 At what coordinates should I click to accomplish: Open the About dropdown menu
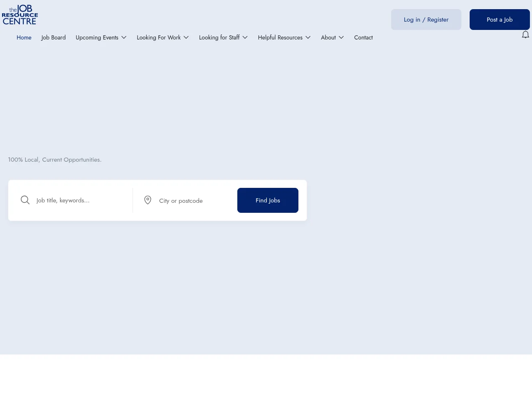(x=332, y=37)
